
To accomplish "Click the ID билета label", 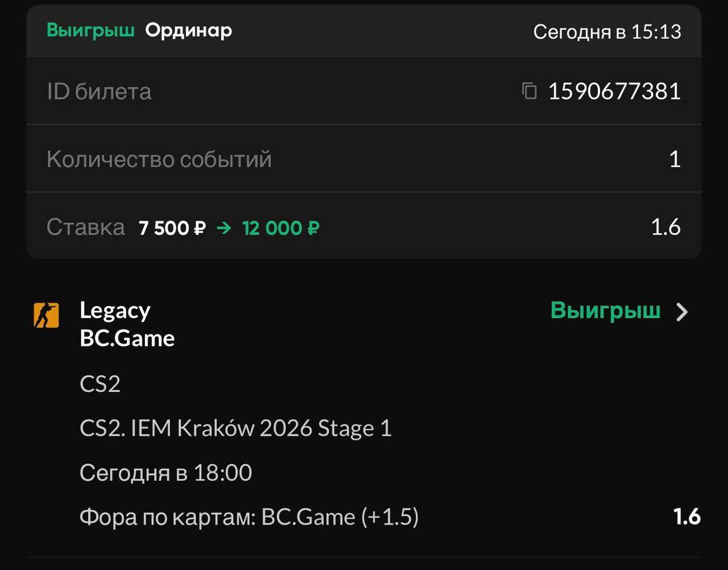I will [x=99, y=92].
